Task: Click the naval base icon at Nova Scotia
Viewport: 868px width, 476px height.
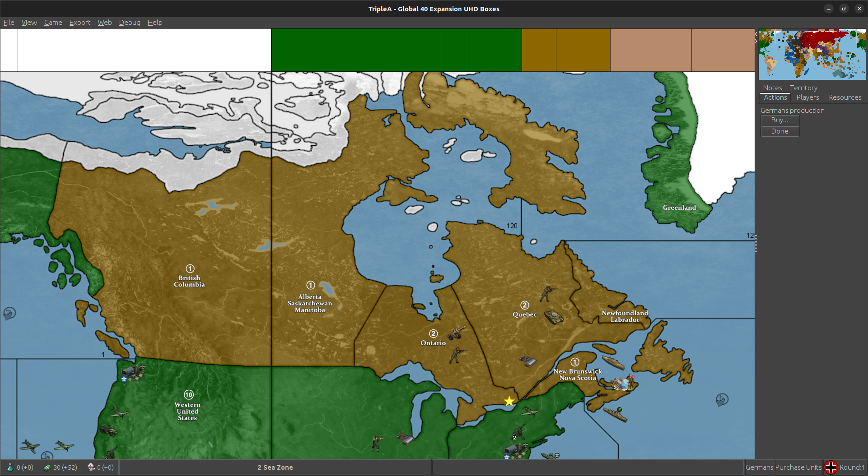Action: pos(623,384)
